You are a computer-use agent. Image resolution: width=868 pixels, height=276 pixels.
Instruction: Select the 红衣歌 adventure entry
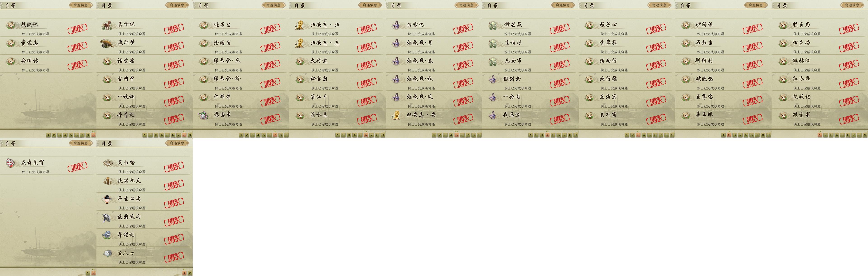[x=819, y=82]
